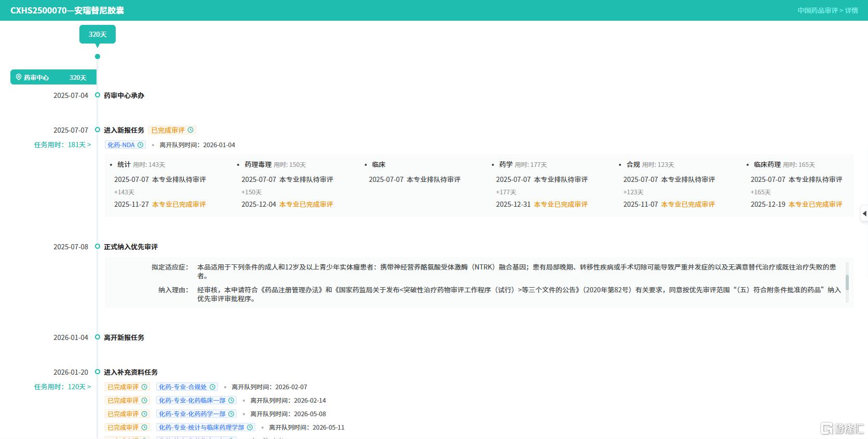The width and height of the screenshot is (868, 439).
Task: Click the location pin icon beside 药审中心
Action: pos(19,77)
